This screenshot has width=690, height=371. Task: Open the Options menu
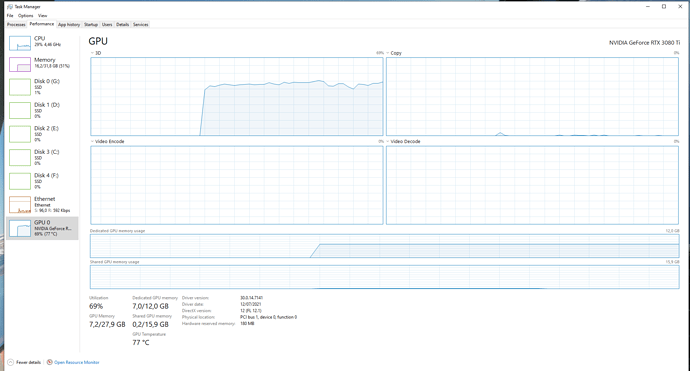26,15
